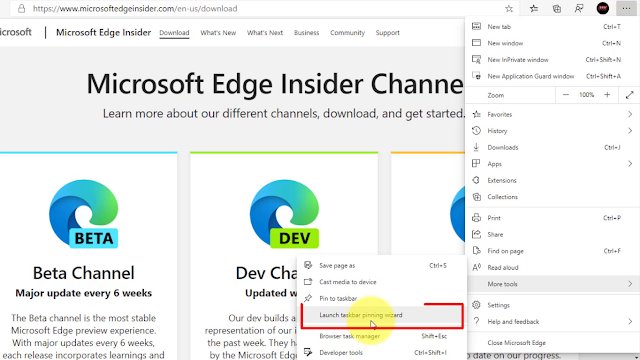Click the Beta channel Edge logo
The height and width of the screenshot is (360, 640).
(x=84, y=213)
